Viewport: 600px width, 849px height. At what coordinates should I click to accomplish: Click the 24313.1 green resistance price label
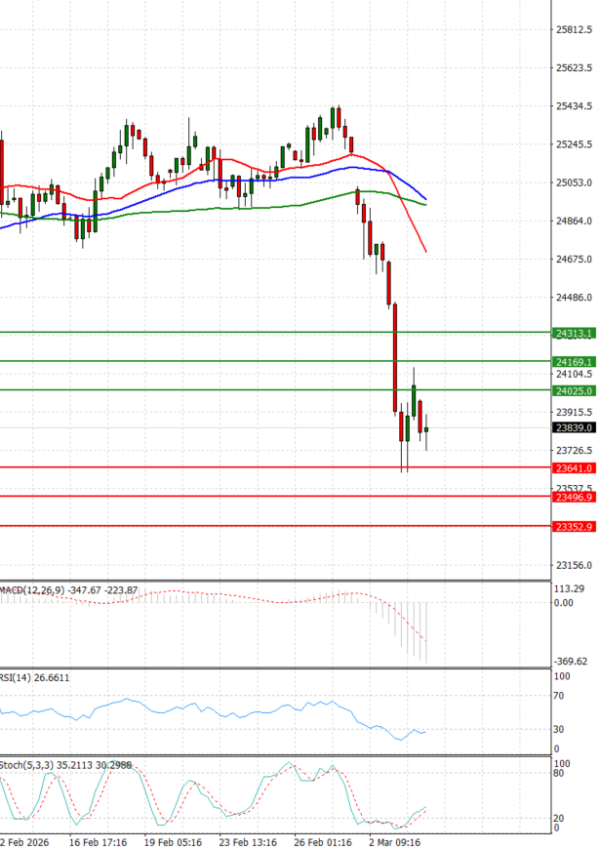pos(574,332)
